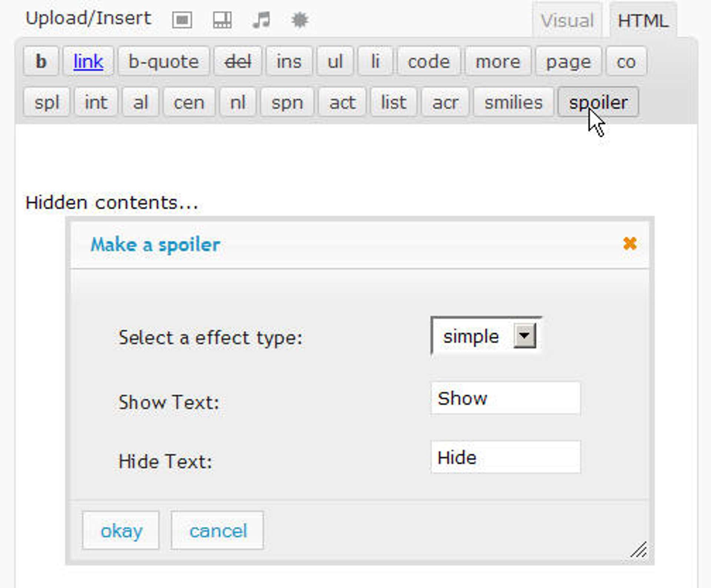Click the Add Media star icon
This screenshot has width=711, height=588.
pos(300,20)
